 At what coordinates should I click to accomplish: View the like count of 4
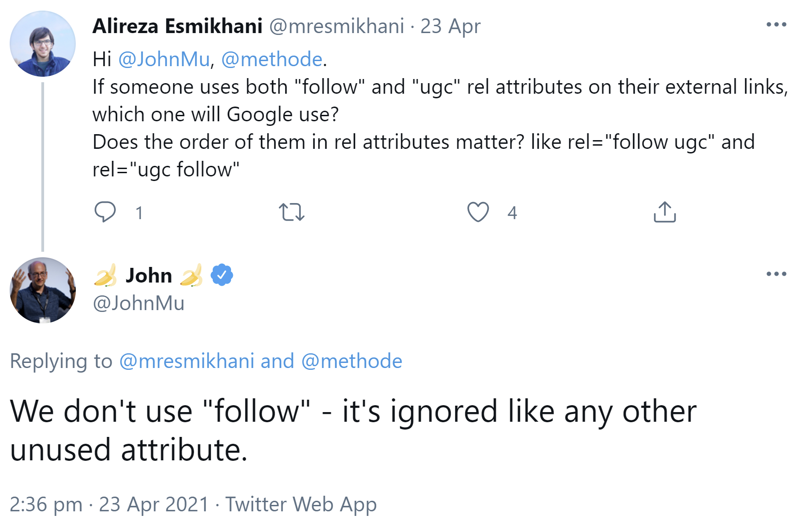point(512,212)
